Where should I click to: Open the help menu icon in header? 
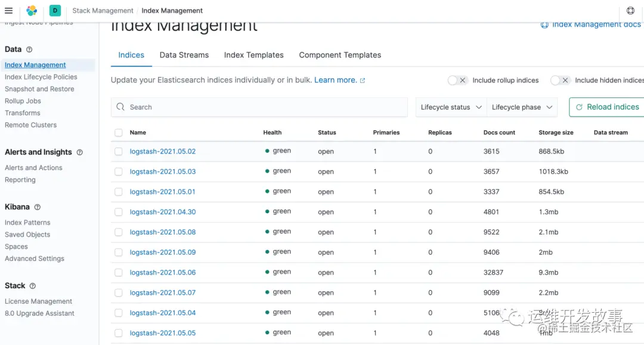[630, 11]
